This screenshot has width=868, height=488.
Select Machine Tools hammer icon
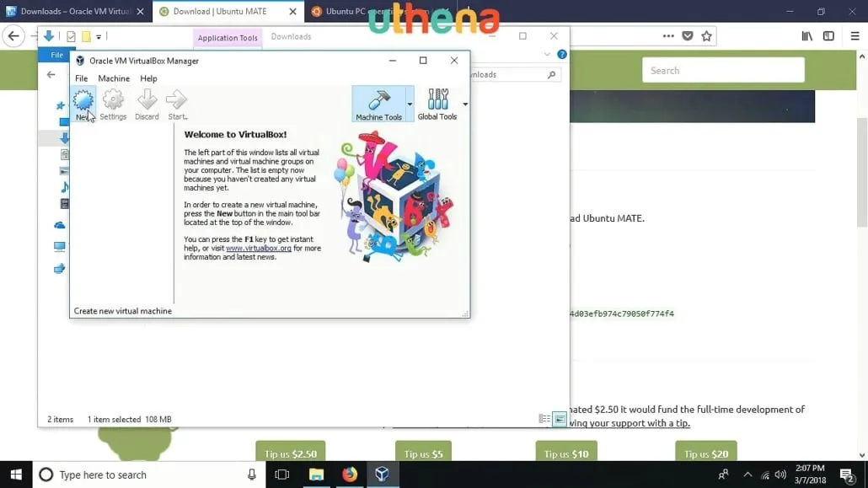tap(378, 105)
